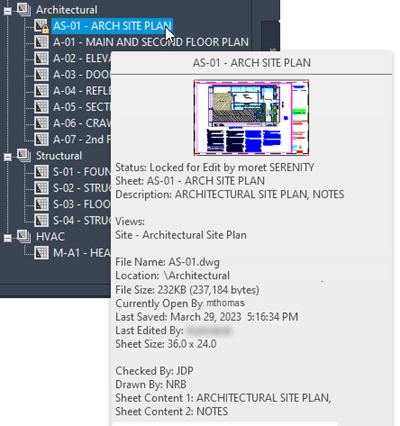Viewport: 400px width, 426px height.
Task: Click the locked AS-01 sheet icon
Action: click(x=42, y=26)
